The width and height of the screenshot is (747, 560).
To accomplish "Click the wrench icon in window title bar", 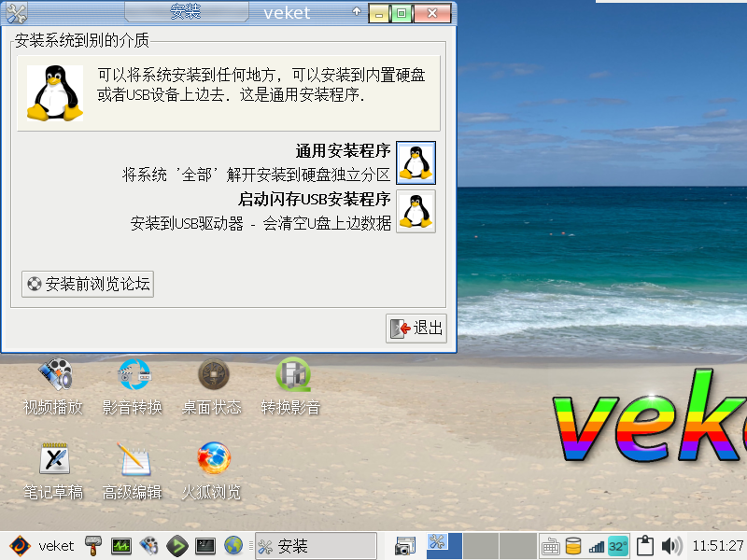I will [16, 13].
